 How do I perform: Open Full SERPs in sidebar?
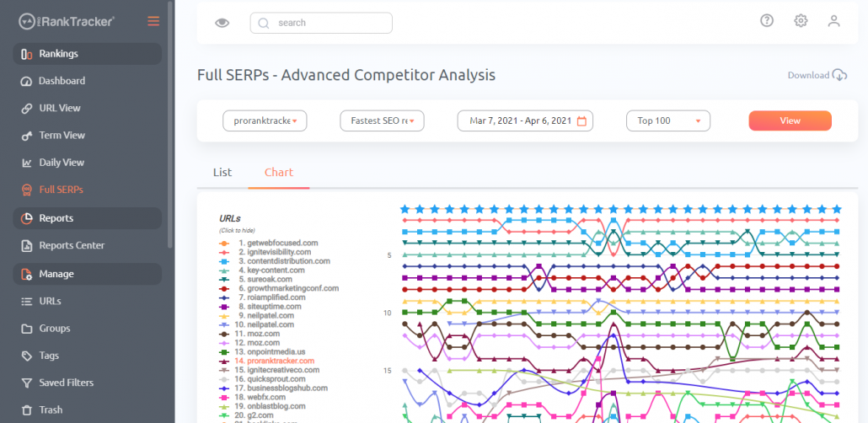click(x=61, y=190)
